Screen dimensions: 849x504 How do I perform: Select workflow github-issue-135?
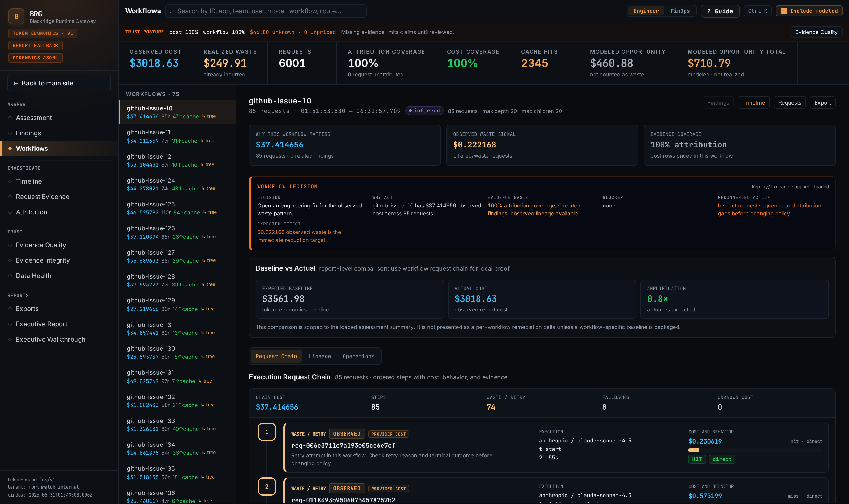pyautogui.click(x=177, y=473)
